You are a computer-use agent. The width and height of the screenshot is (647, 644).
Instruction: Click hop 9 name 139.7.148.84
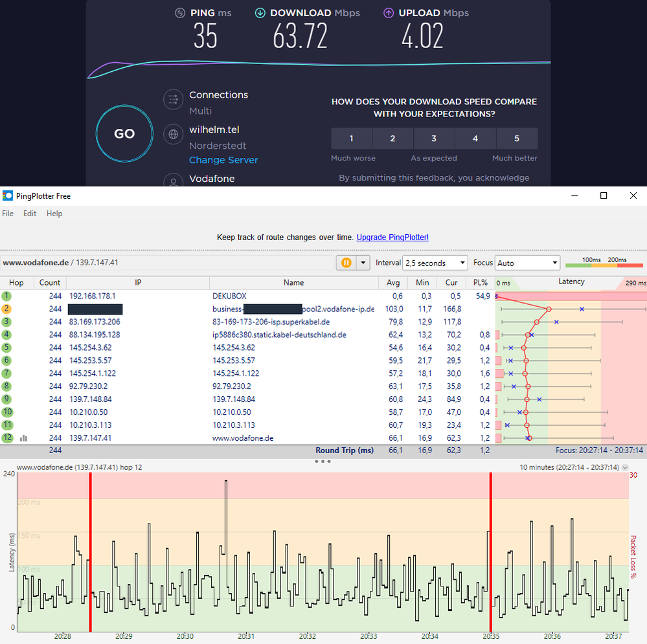(234, 399)
